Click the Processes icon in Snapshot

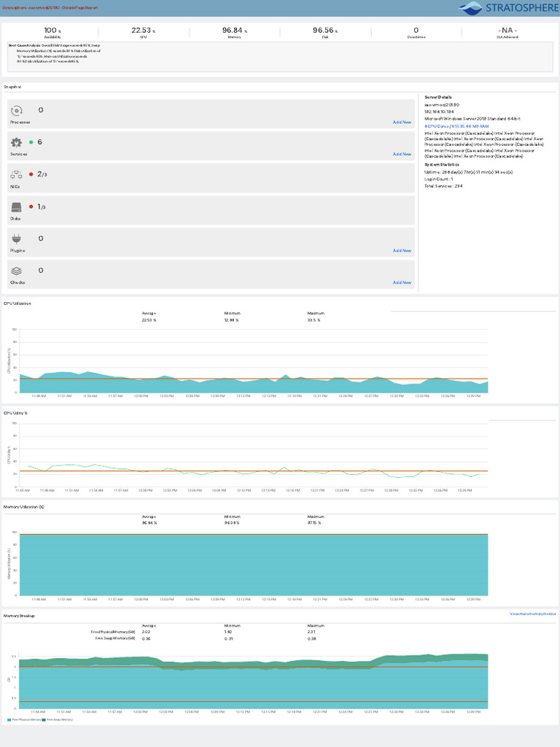pyautogui.click(x=17, y=111)
